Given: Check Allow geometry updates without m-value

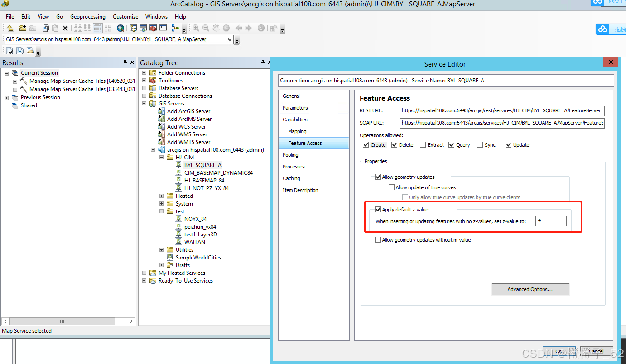Looking at the screenshot, I should tap(378, 240).
